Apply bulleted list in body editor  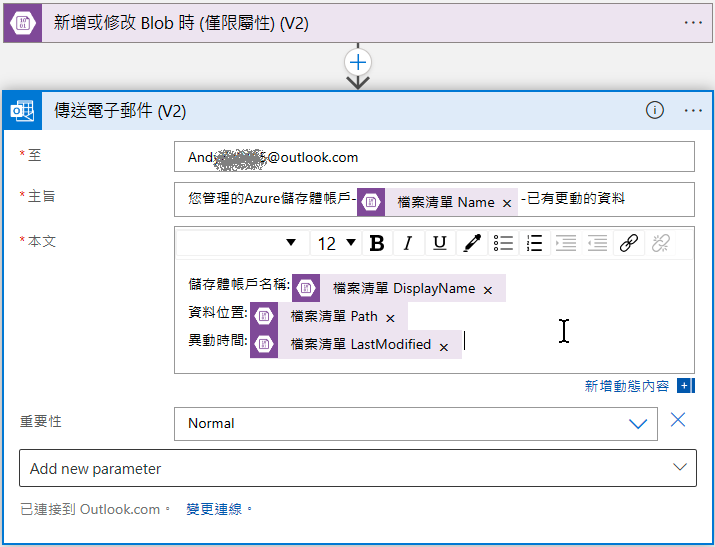click(503, 243)
